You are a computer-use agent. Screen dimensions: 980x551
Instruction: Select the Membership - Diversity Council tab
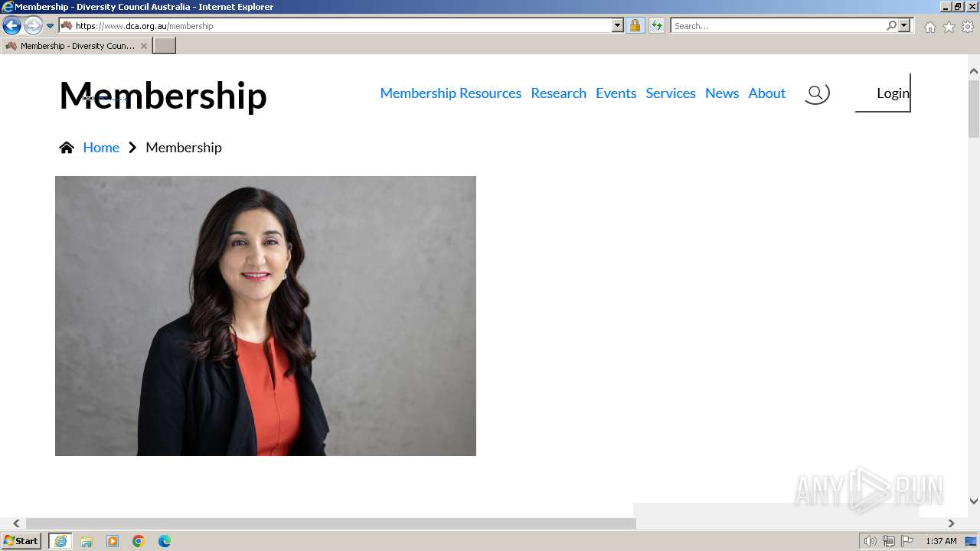(x=75, y=46)
